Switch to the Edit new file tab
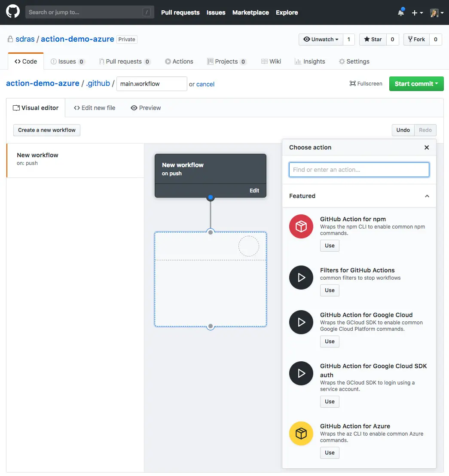Viewport: 449px width, 476px height. [95, 108]
